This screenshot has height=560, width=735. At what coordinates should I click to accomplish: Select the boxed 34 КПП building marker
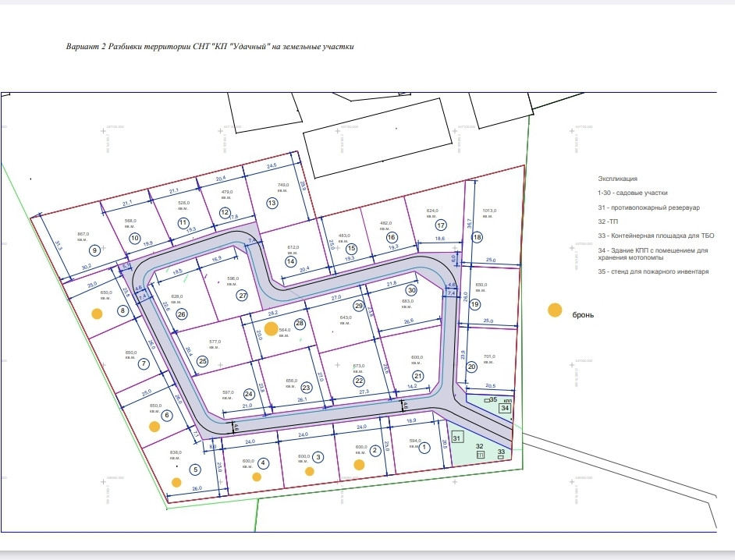click(x=504, y=408)
